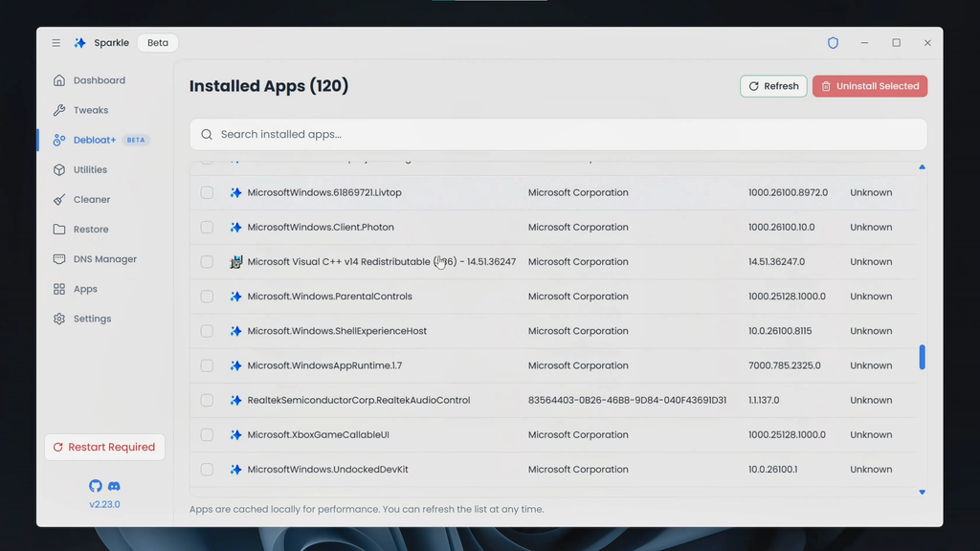The width and height of the screenshot is (980, 551).
Task: Click version 10.0.26100.1
Action: click(772, 469)
